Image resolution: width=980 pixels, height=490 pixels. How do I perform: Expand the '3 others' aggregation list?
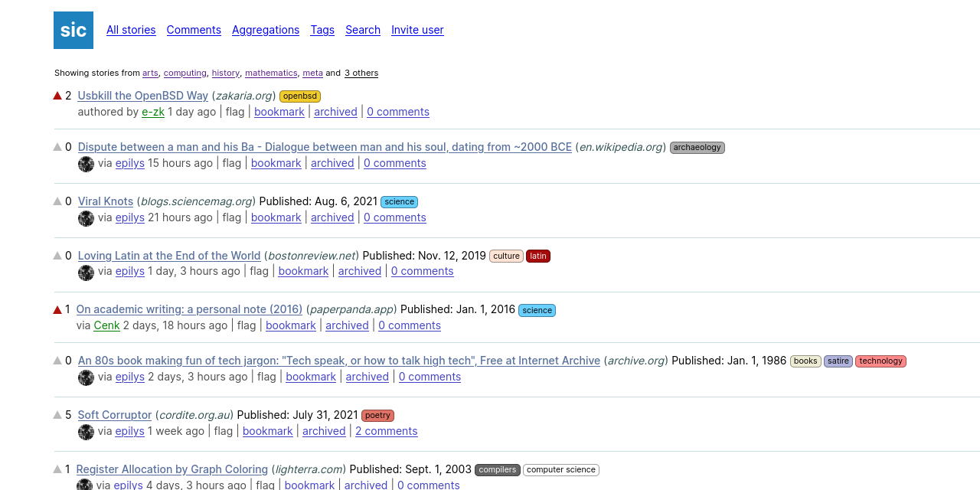(x=361, y=73)
